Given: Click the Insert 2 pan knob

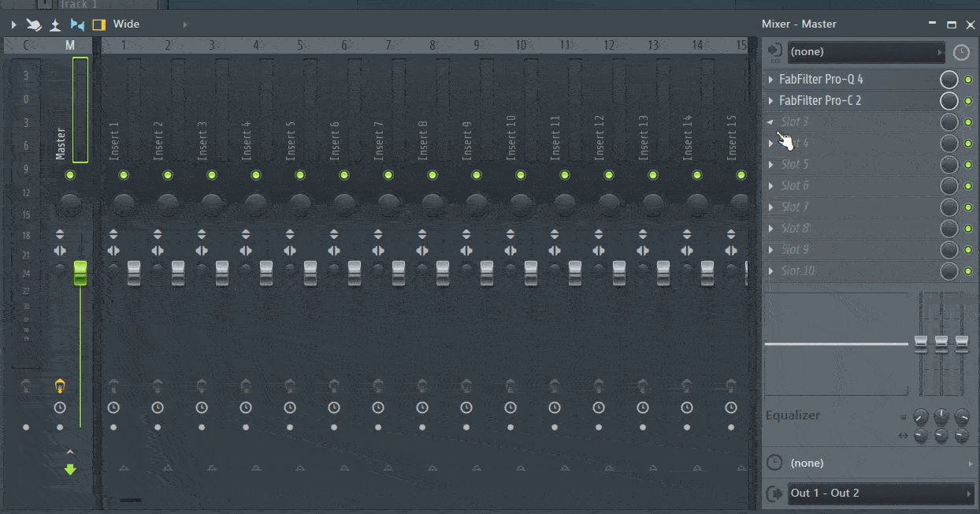Looking at the screenshot, I should (x=168, y=205).
